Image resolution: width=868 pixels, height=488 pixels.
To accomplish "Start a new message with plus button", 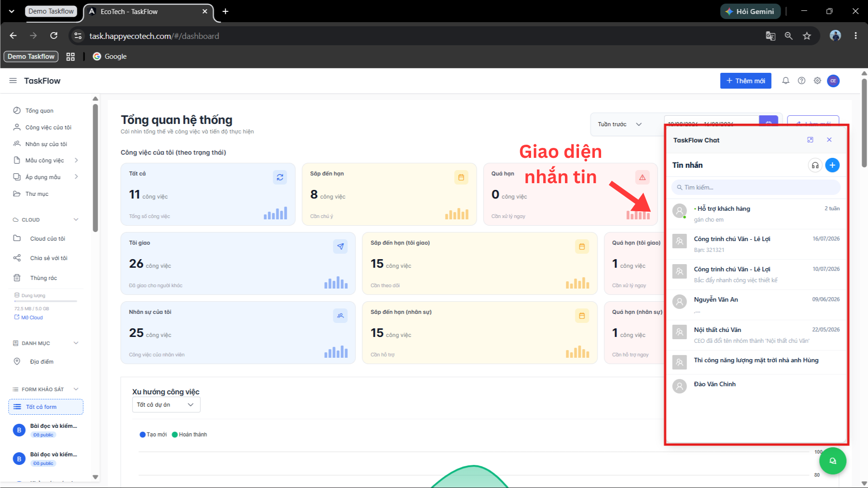I will 832,165.
